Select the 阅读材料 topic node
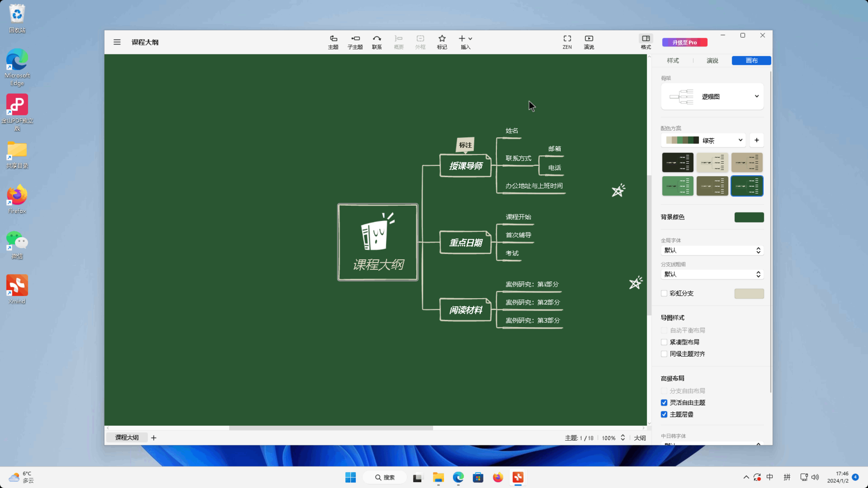The height and width of the screenshot is (488, 868). tap(465, 310)
